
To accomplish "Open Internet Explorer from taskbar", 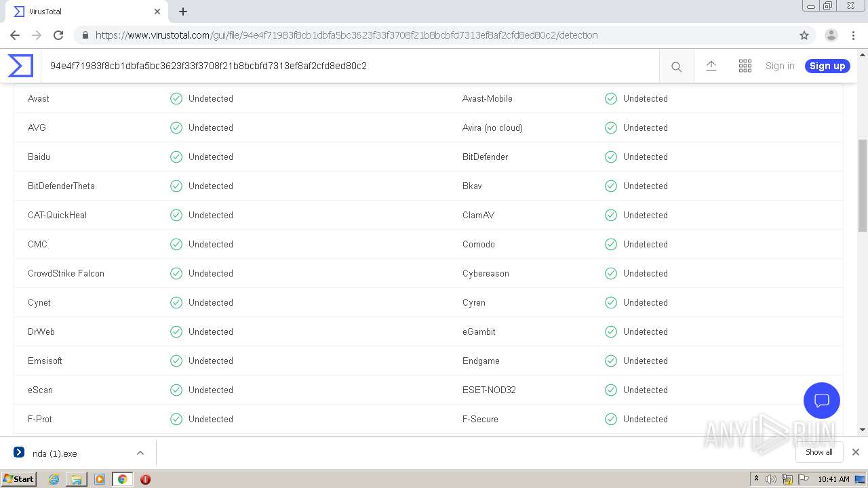I will coord(54,479).
